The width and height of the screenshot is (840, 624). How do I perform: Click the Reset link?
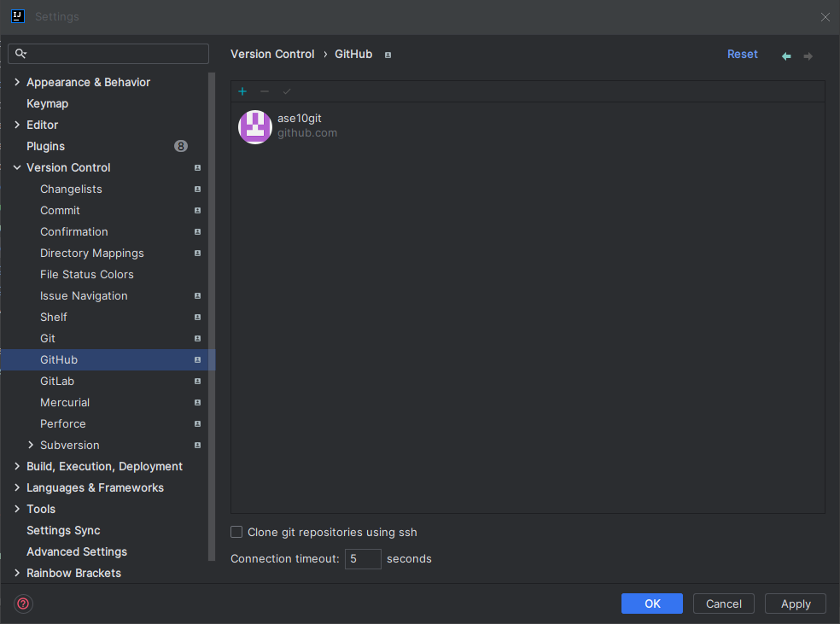click(742, 54)
